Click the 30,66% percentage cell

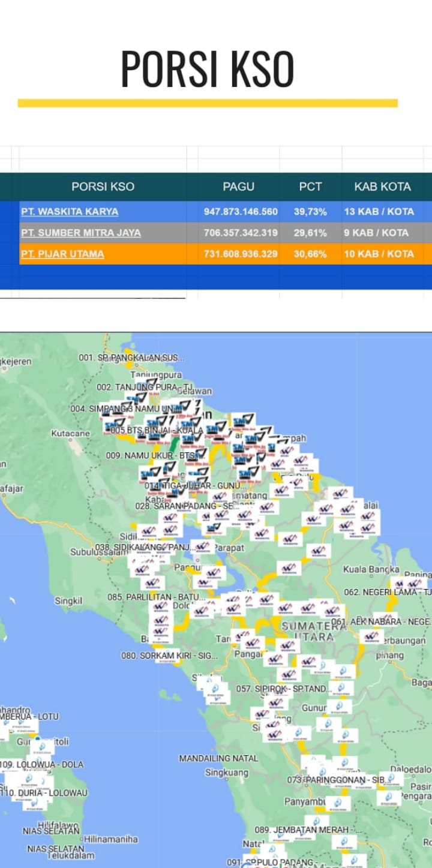(310, 254)
